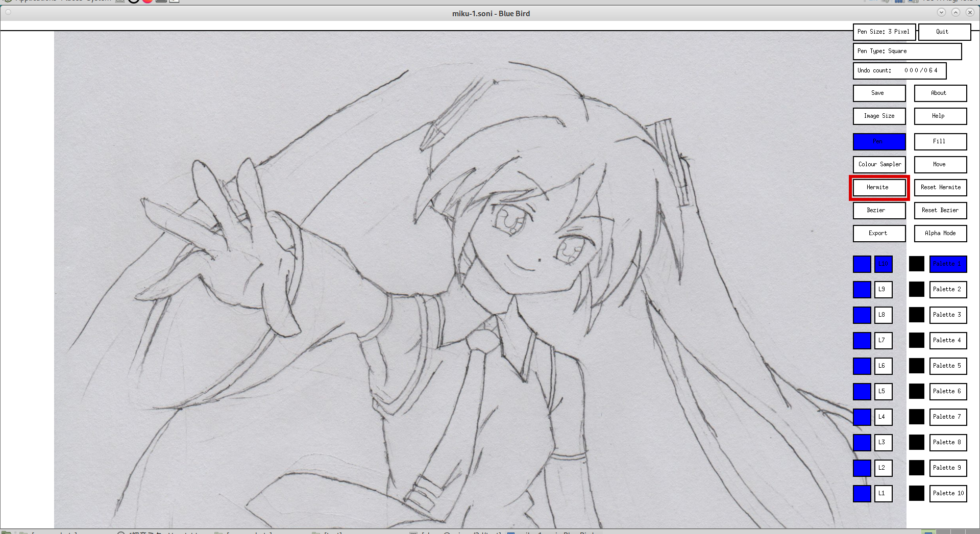Click the black swatch beside Palette 1

(917, 264)
